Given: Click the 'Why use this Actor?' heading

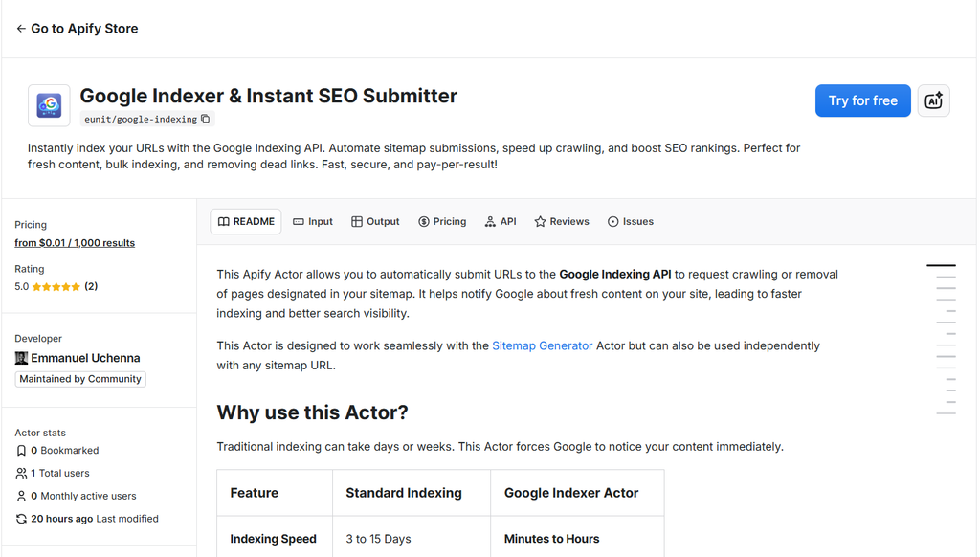Looking at the screenshot, I should tap(312, 412).
